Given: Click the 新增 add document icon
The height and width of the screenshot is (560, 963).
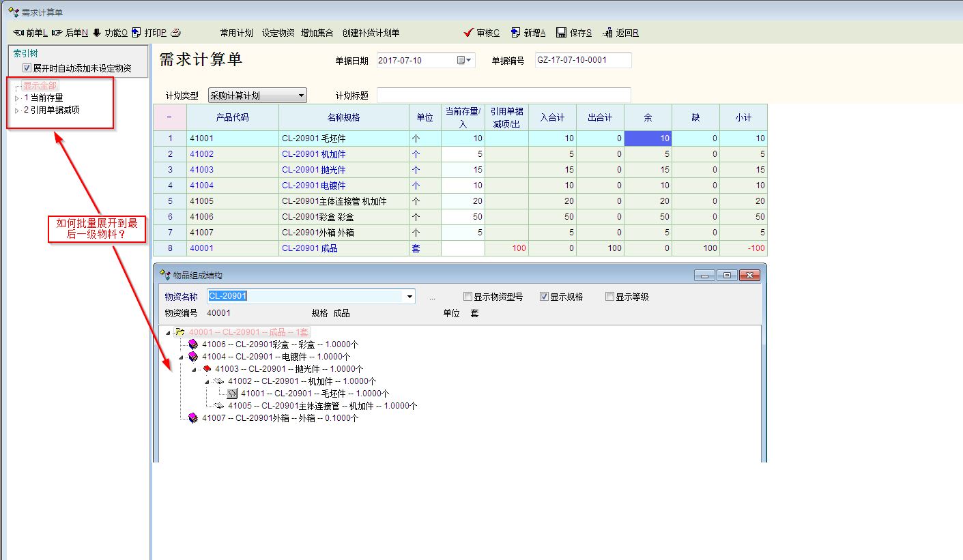Looking at the screenshot, I should coord(515,33).
